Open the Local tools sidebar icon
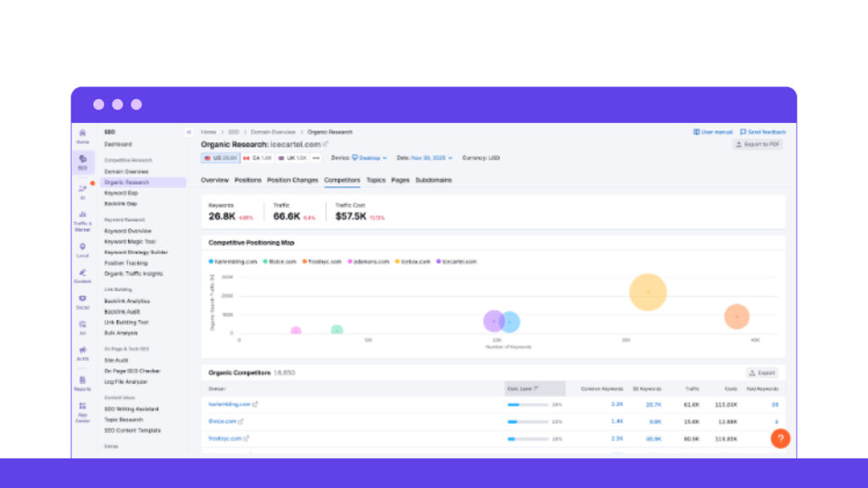 tap(82, 245)
